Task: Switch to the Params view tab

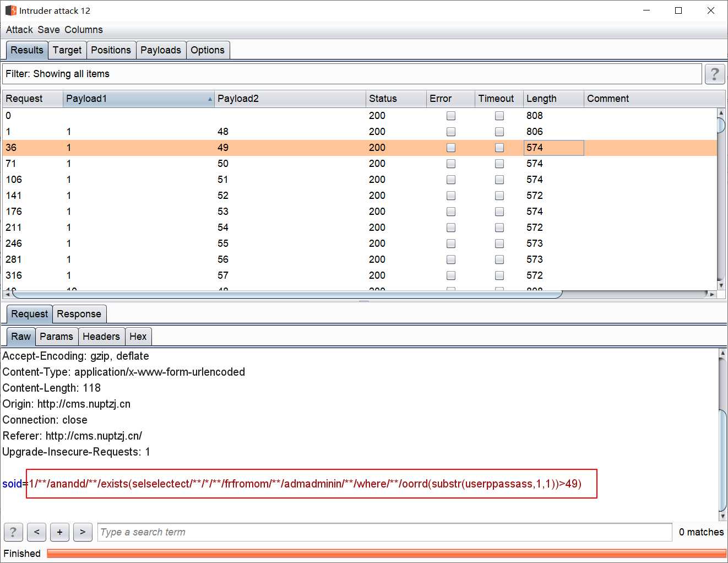Action: click(56, 337)
